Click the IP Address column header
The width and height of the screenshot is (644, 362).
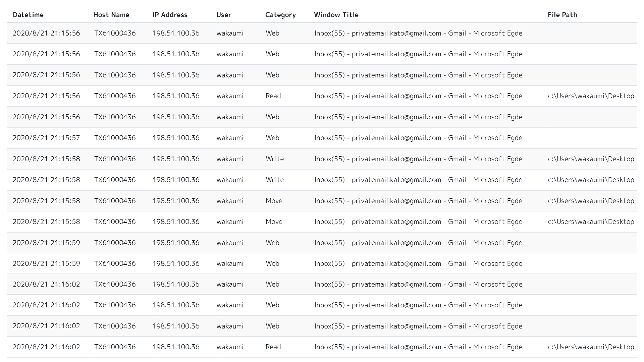tap(170, 15)
